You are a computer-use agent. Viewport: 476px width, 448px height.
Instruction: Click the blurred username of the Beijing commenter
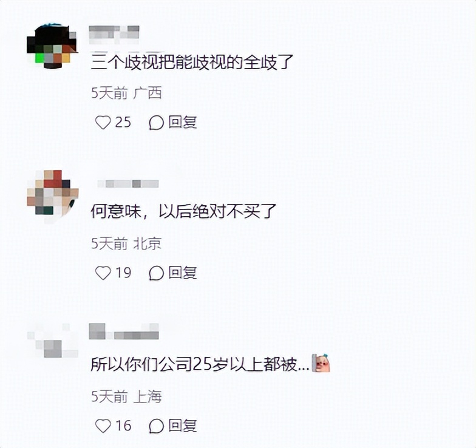click(x=127, y=183)
